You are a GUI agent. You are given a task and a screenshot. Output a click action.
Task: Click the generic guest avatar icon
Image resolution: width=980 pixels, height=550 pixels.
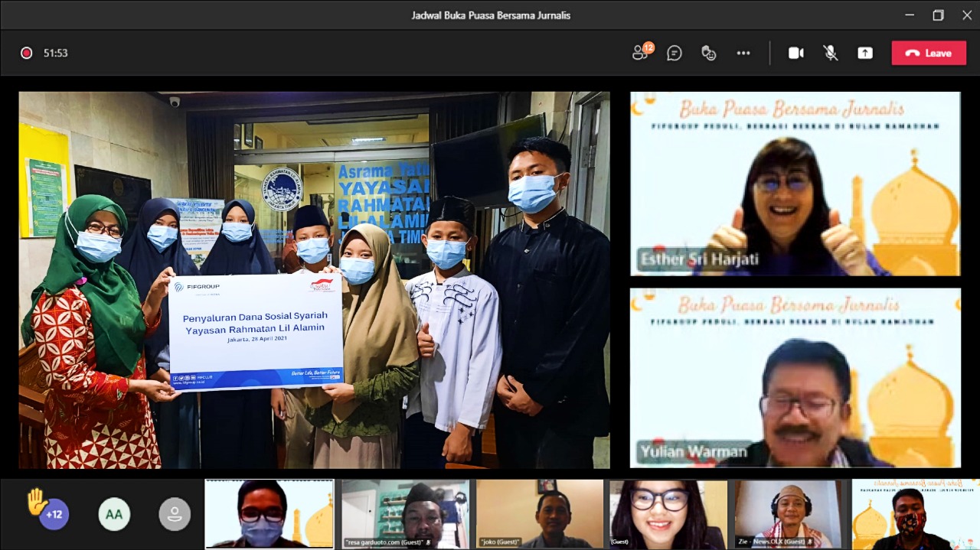[175, 514]
